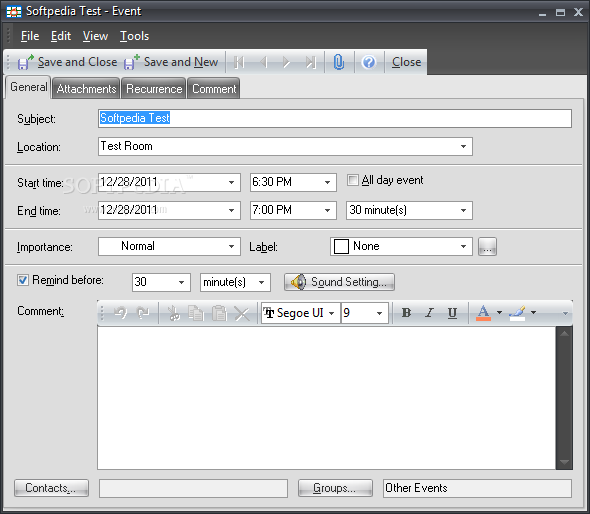The height and width of the screenshot is (514, 590).
Task: Open the Tools menu
Action: pyautogui.click(x=135, y=36)
